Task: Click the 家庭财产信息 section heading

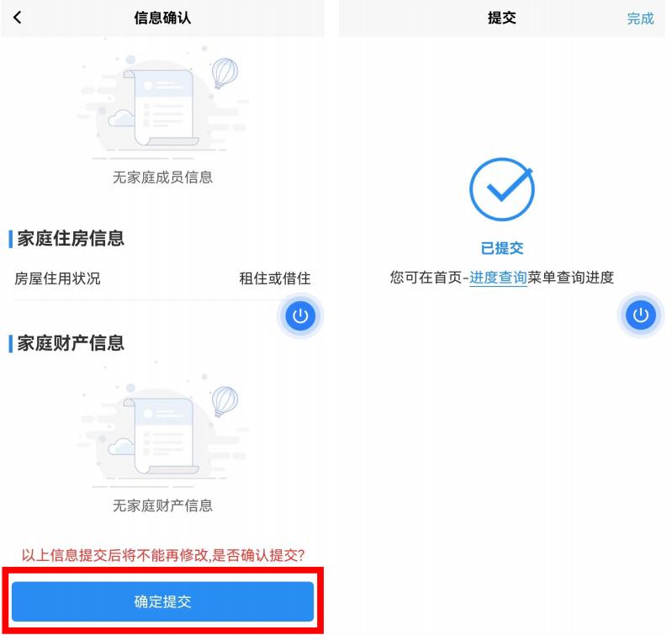Action: (x=71, y=343)
